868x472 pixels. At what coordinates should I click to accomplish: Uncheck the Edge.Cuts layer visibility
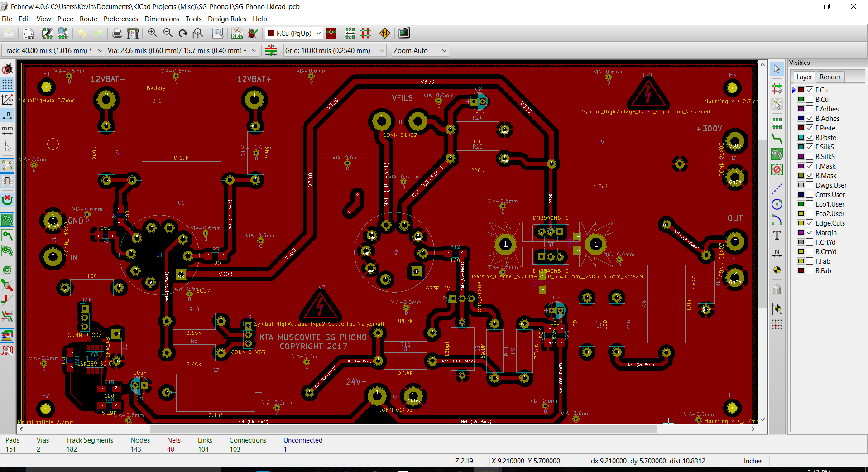click(x=810, y=223)
